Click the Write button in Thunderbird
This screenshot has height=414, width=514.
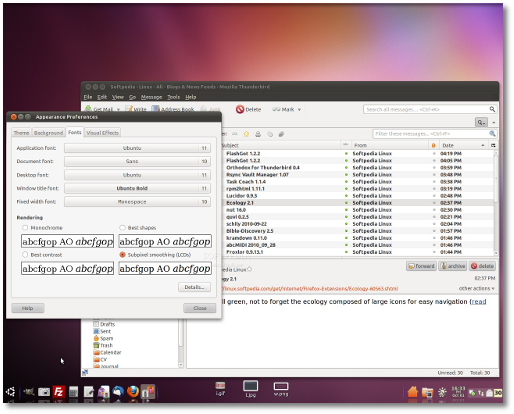pos(136,109)
